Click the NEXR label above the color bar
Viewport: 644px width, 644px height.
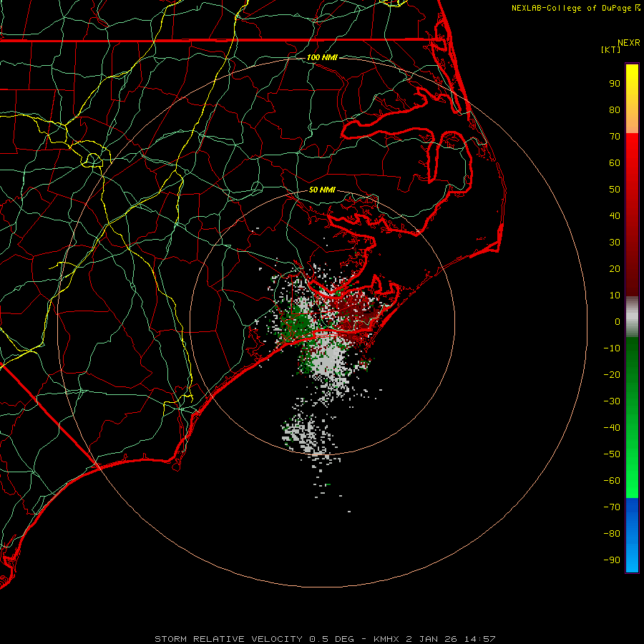pyautogui.click(x=629, y=43)
